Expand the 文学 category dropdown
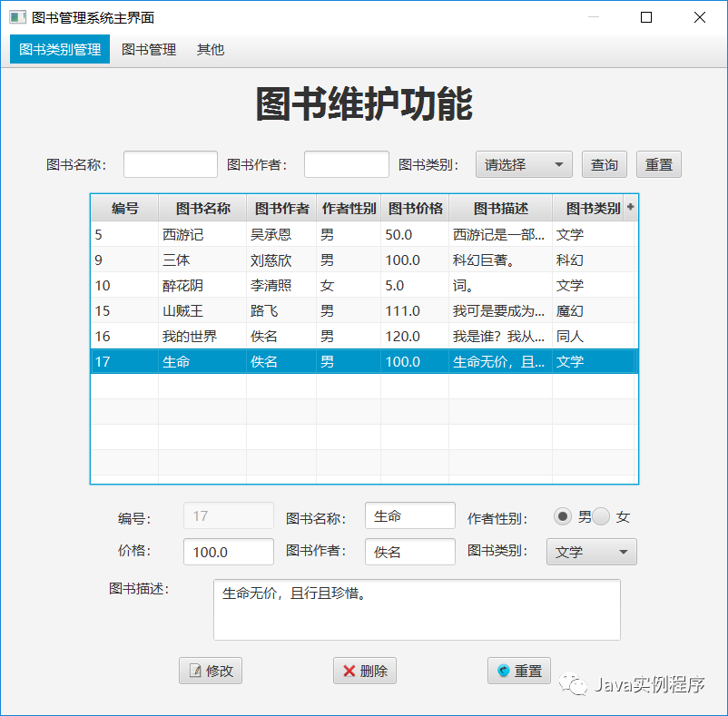This screenshot has height=716, width=728. [x=592, y=552]
